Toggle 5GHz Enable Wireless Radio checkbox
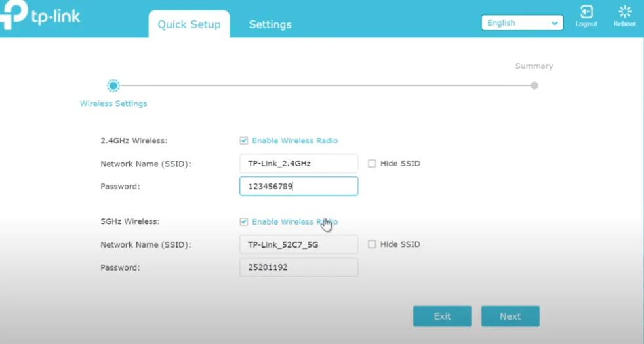Image resolution: width=644 pixels, height=344 pixels. (x=244, y=222)
